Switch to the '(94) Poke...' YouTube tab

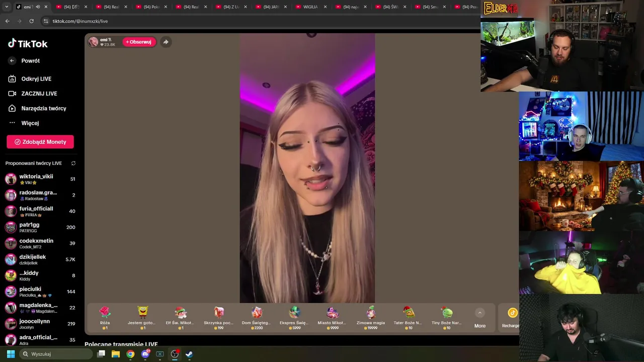[x=151, y=7]
